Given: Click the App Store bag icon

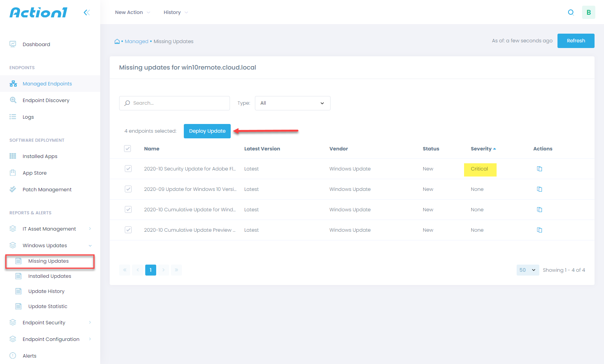Looking at the screenshot, I should (x=13, y=173).
